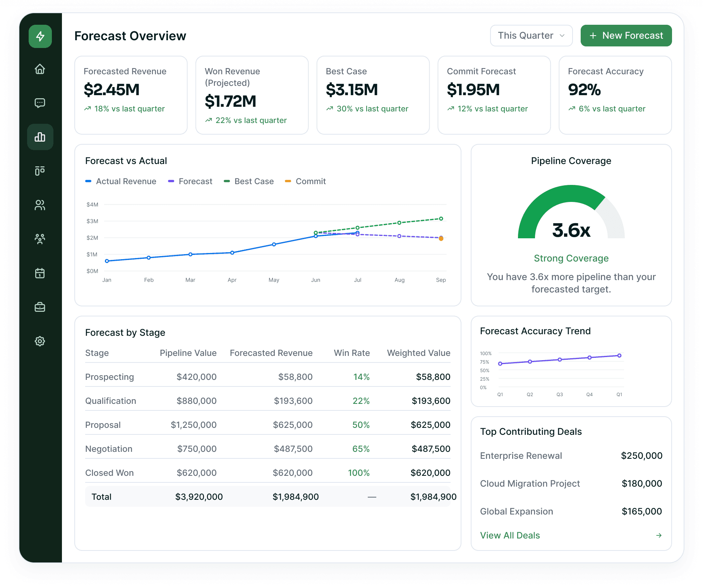Image resolution: width=703 pixels, height=588 pixels.
Task: Click the Prospecting stage row label
Action: point(110,377)
